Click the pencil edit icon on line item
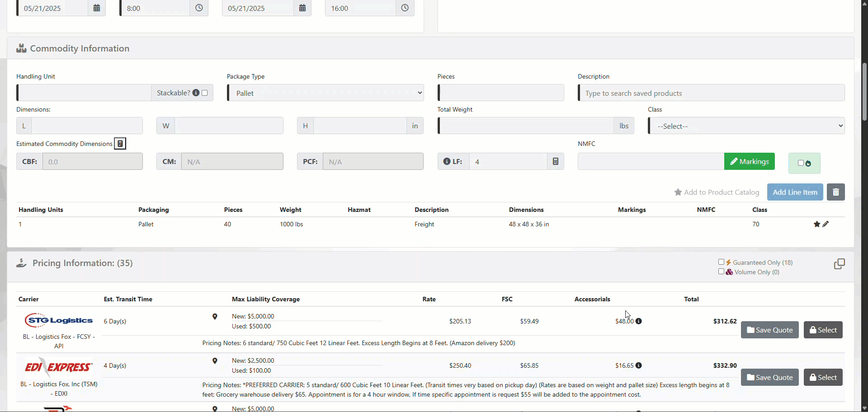 tap(826, 224)
